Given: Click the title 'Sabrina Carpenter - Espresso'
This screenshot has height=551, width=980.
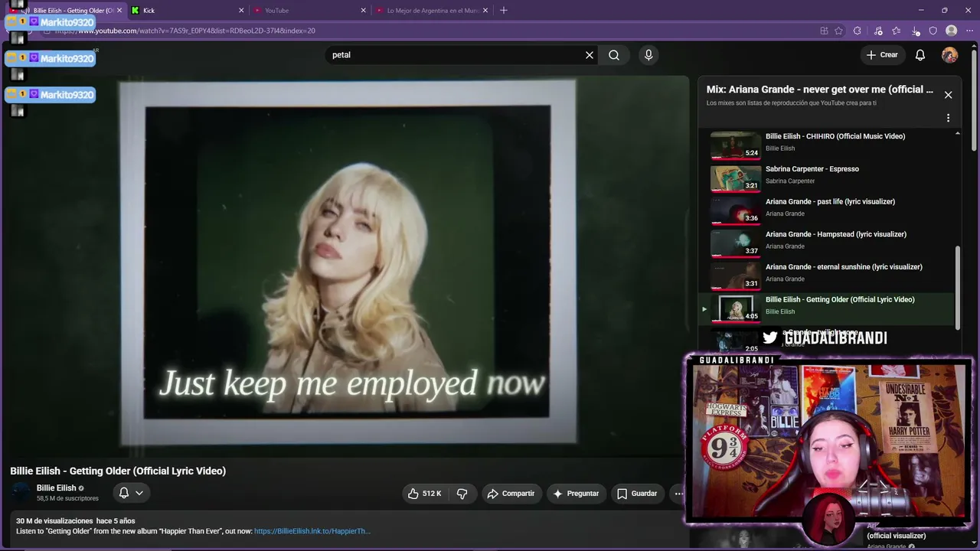Looking at the screenshot, I should point(812,169).
